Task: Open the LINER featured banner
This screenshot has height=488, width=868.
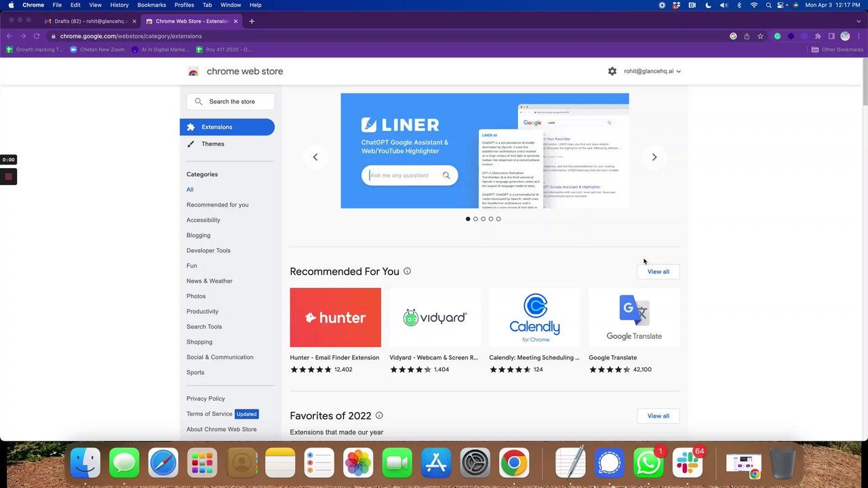Action: tap(485, 150)
